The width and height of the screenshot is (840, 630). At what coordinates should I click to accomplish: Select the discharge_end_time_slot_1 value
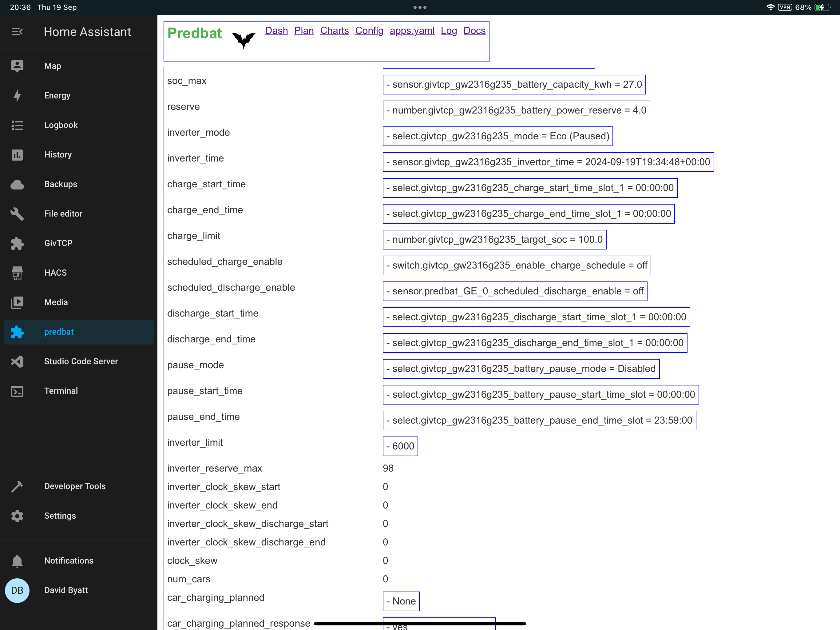click(535, 343)
